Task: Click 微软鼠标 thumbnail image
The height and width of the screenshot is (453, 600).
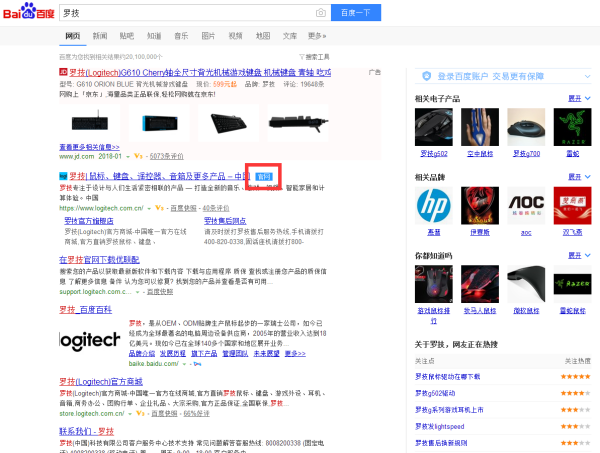Action: pos(526,284)
